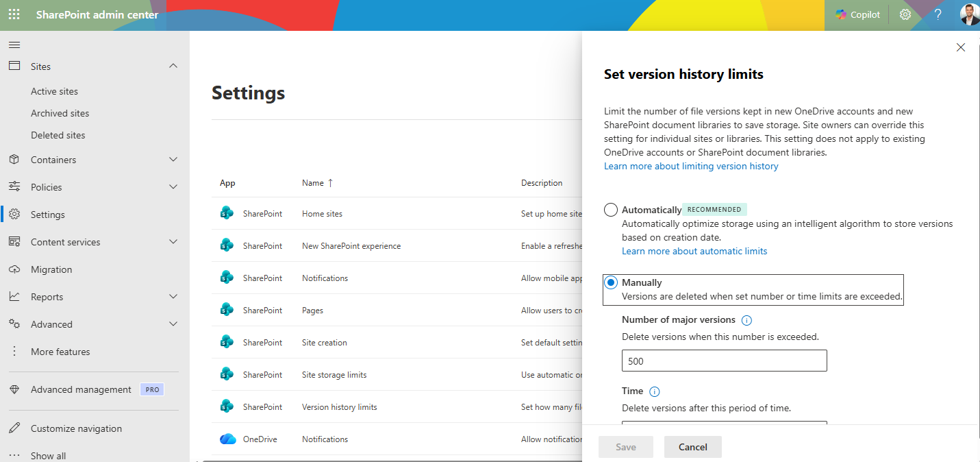This screenshot has height=462, width=980.
Task: Click the major versions input showing 500
Action: 724,360
